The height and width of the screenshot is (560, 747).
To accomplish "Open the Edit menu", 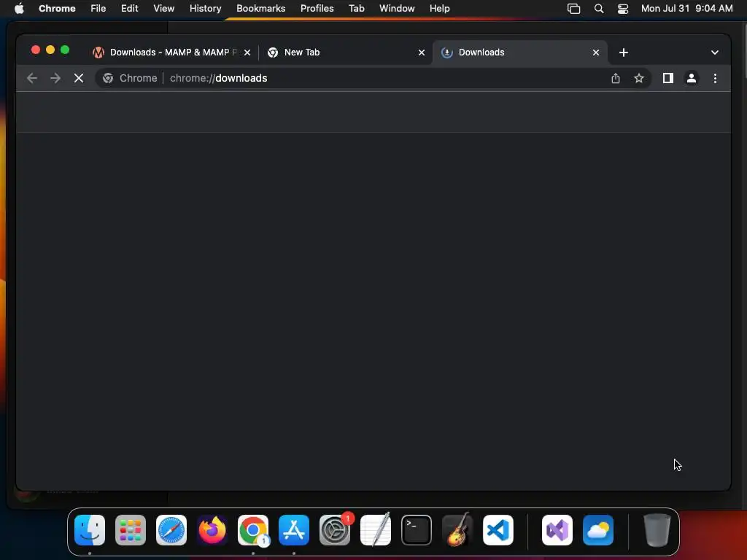I will click(x=130, y=9).
